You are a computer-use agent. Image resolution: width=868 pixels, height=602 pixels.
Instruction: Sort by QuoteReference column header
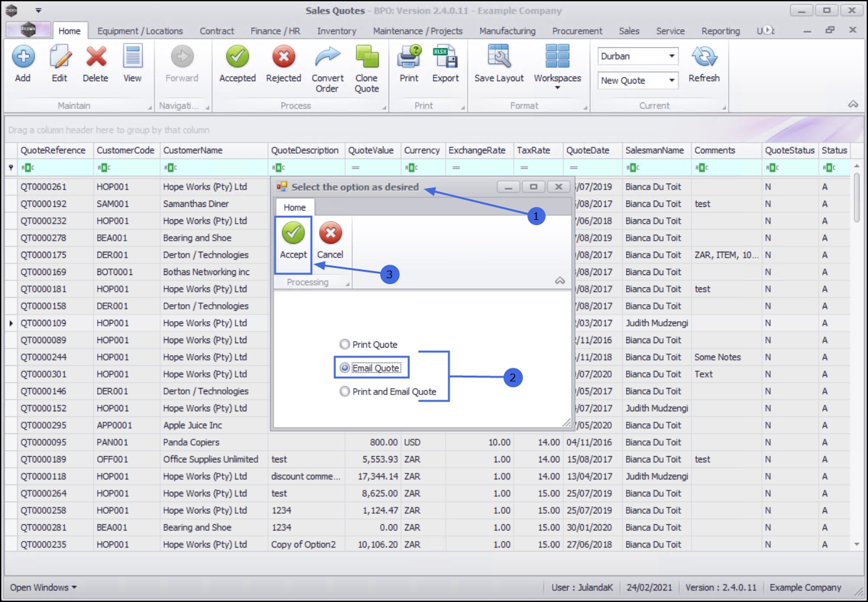(x=56, y=150)
